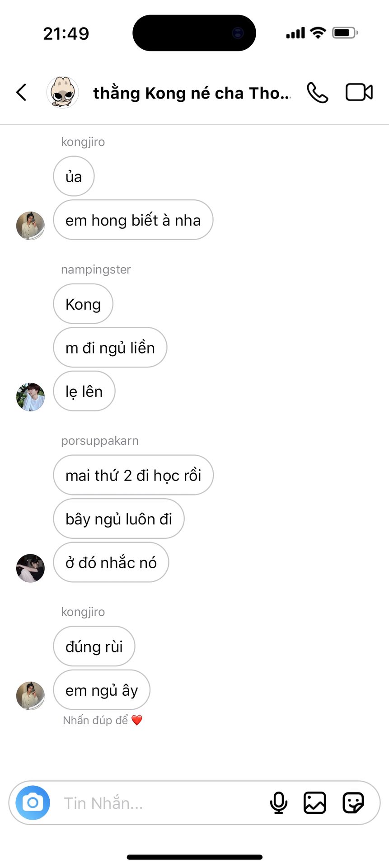
Task: Select the "ở đó nhắc nó" message bubble
Action: pos(111,562)
